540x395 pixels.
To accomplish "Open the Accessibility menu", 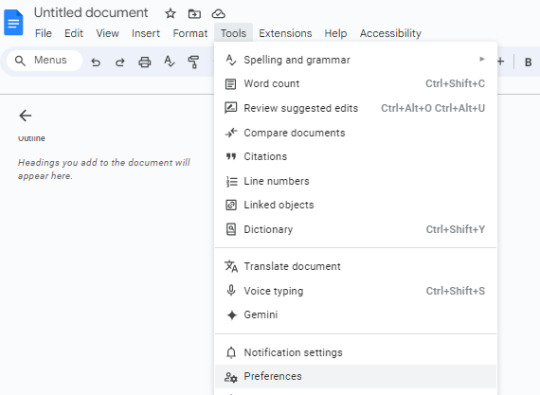I will click(x=391, y=33).
